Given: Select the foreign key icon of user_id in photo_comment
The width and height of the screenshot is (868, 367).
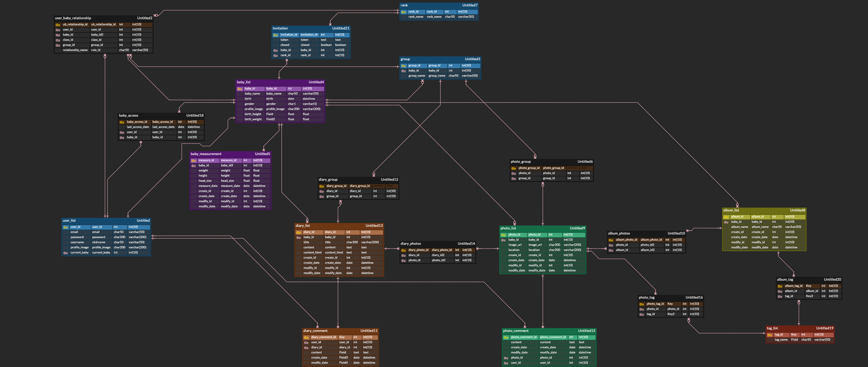Looking at the screenshot, I should tap(506, 363).
